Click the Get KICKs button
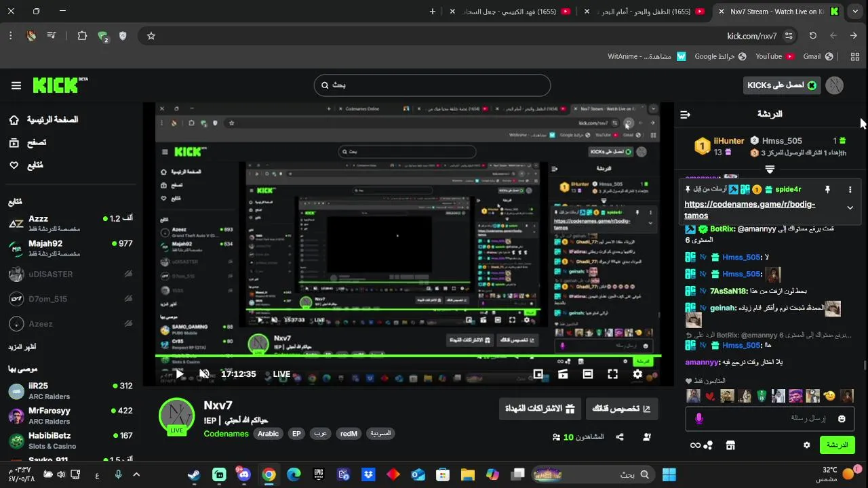This screenshot has height=488, width=868. [781, 85]
